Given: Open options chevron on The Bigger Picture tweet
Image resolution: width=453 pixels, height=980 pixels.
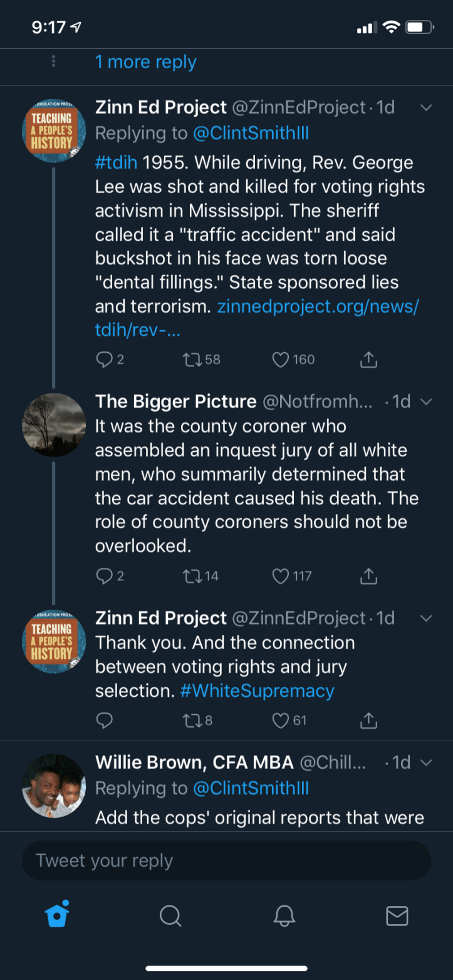Looking at the screenshot, I should coord(426,402).
